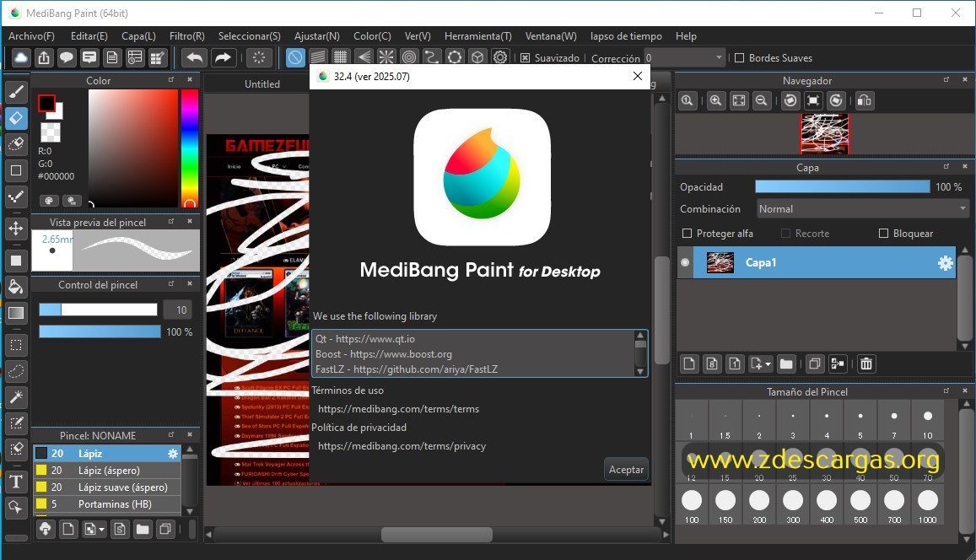Enable Bordes Suaves checkbox
Viewport: 976px width, 560px height.
tap(740, 58)
